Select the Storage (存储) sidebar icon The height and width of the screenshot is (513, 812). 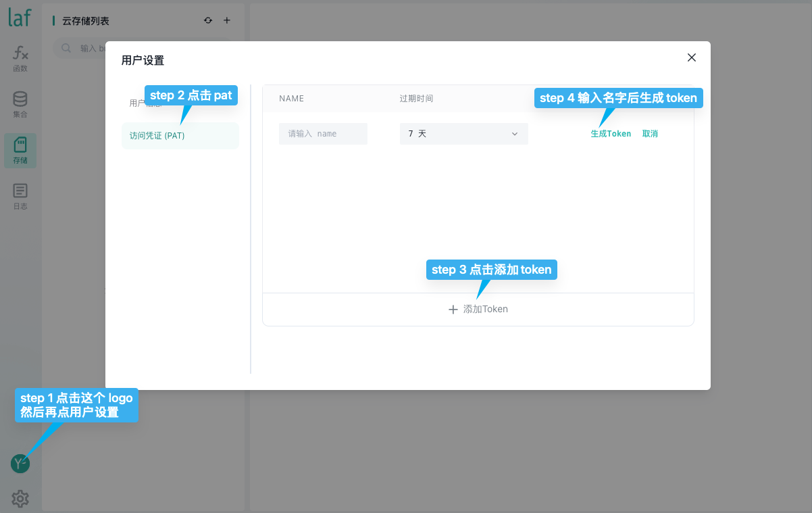click(x=20, y=150)
